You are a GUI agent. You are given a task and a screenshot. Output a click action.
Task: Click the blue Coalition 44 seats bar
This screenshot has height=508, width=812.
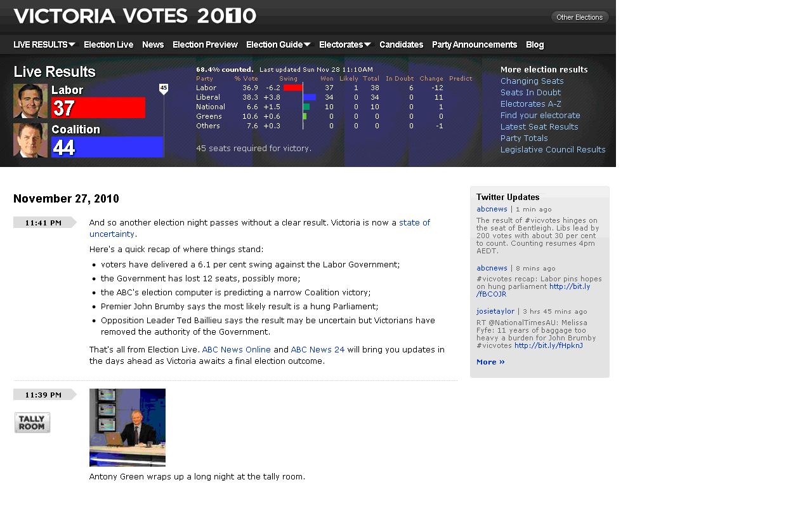pos(107,147)
